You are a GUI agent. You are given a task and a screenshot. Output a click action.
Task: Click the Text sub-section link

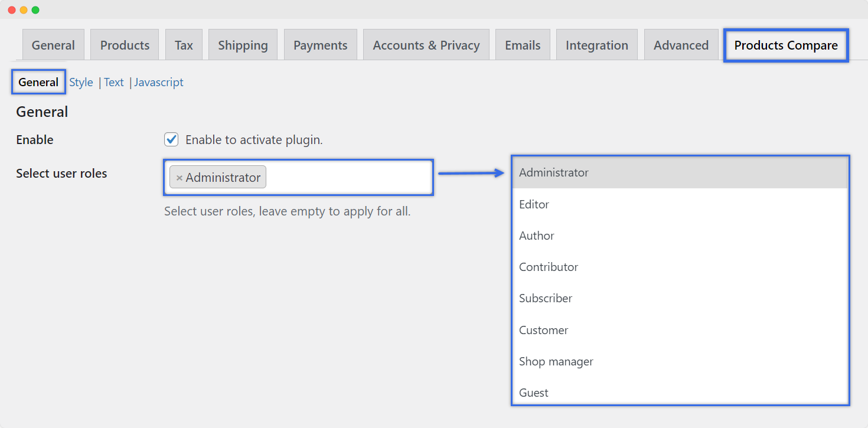(114, 83)
